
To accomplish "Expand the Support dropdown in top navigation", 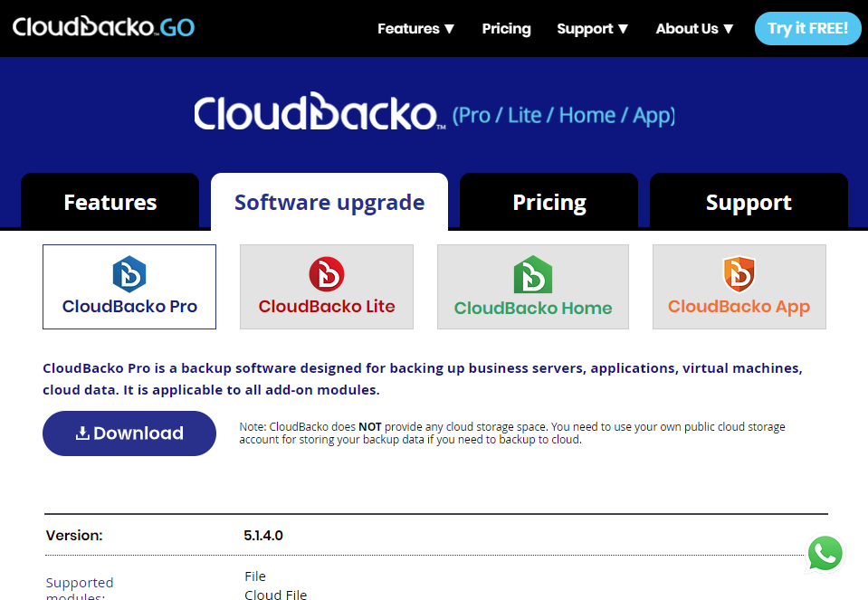I will pos(592,29).
